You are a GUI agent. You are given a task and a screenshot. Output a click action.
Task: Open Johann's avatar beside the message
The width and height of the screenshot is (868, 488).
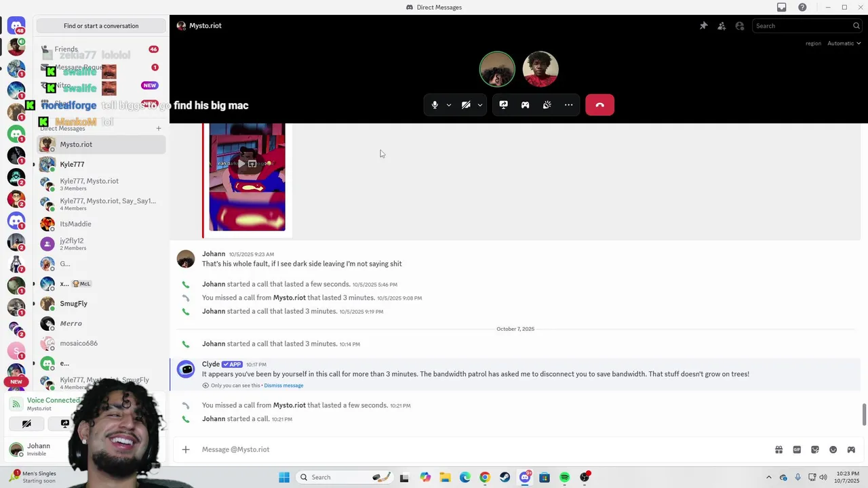tap(186, 259)
